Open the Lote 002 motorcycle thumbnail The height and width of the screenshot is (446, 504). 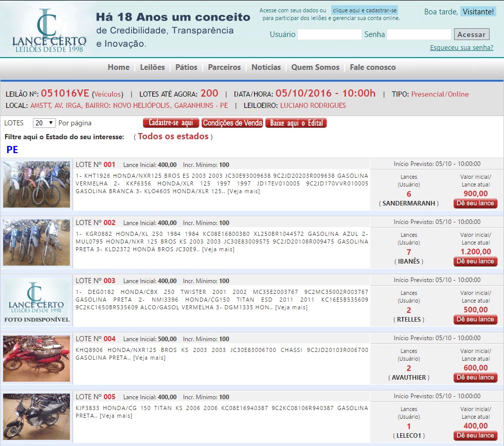(x=37, y=243)
